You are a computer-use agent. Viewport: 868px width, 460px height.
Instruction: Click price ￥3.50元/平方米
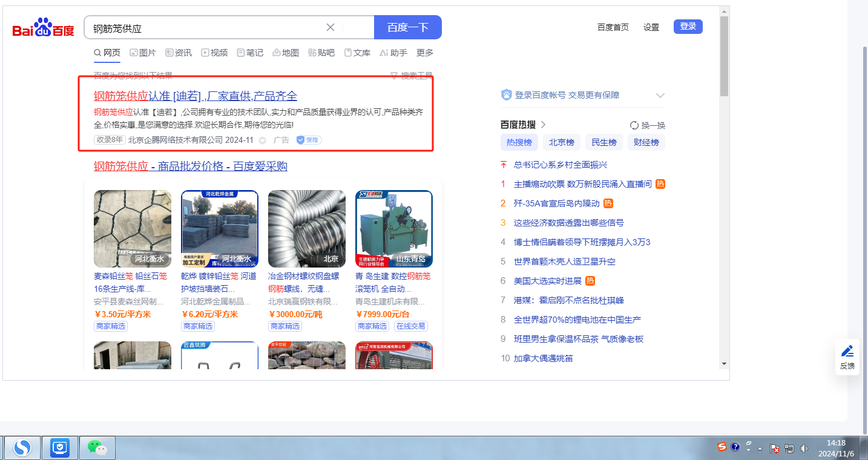click(122, 314)
